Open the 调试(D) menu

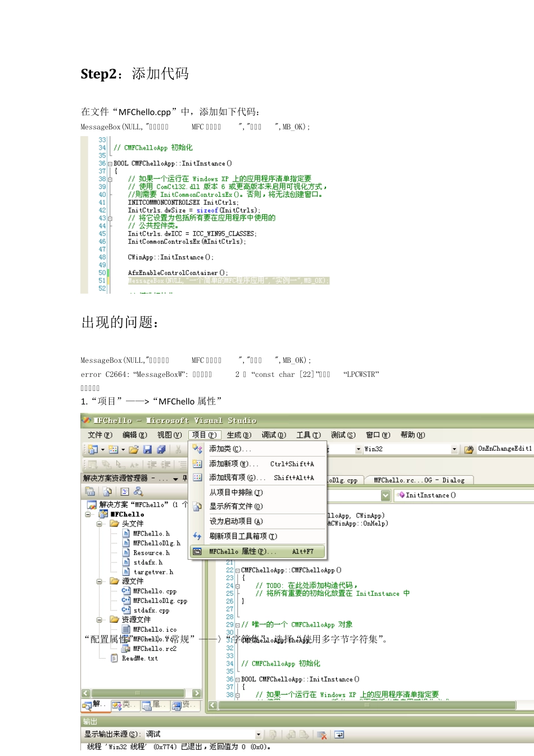(274, 435)
